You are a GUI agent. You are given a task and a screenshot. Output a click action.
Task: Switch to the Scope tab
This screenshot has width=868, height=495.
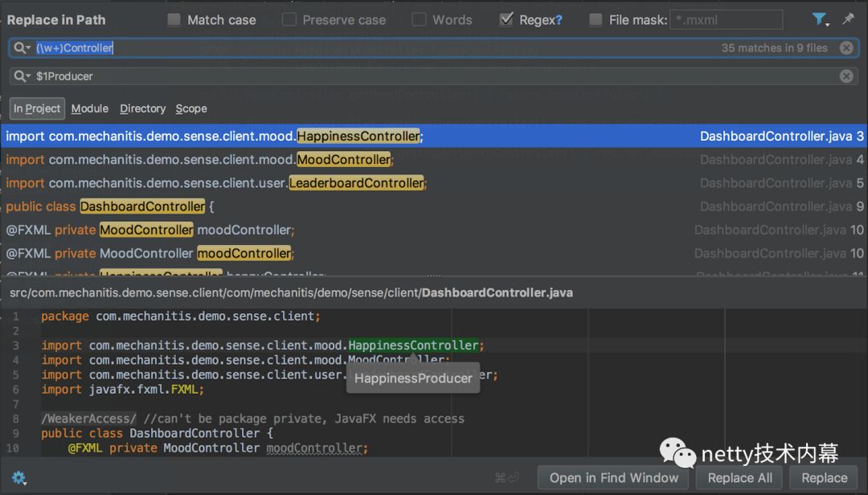click(x=191, y=108)
